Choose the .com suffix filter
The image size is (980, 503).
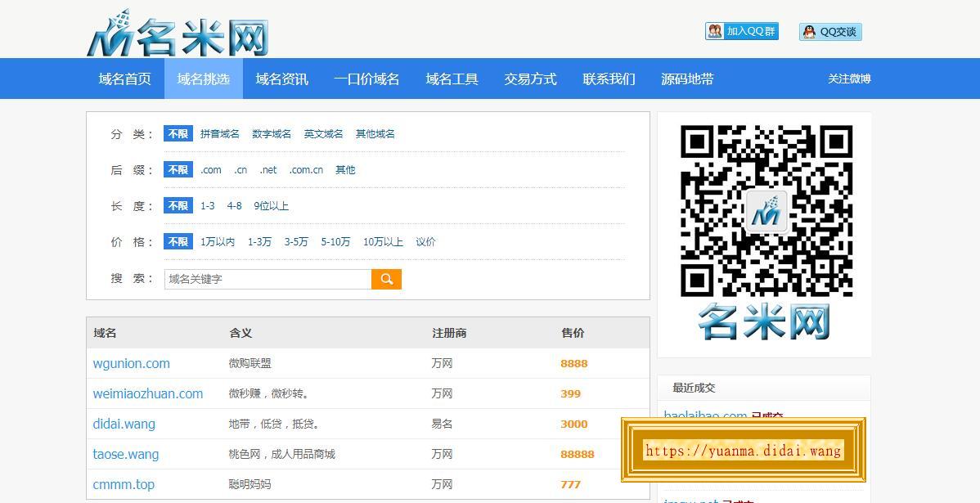211,170
